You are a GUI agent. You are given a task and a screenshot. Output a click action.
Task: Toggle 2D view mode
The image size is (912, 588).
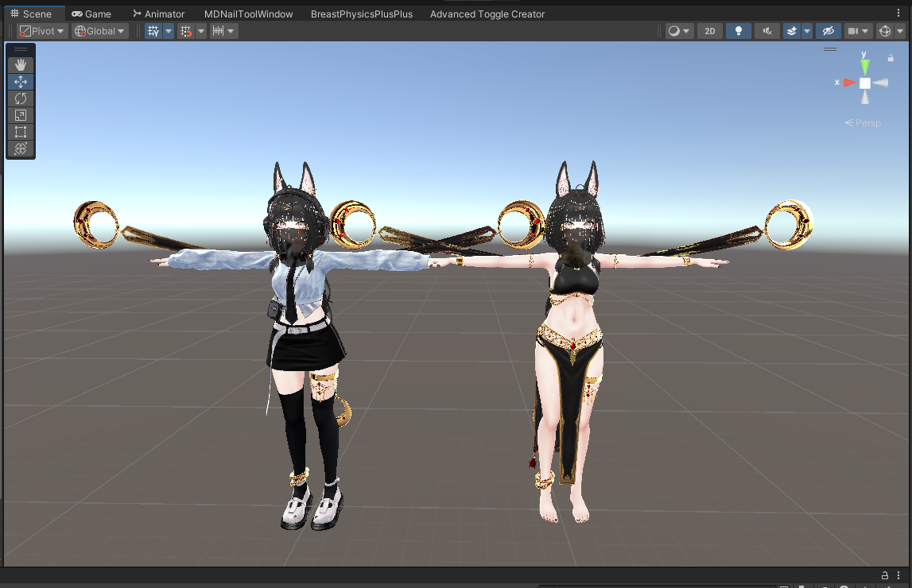pos(709,31)
